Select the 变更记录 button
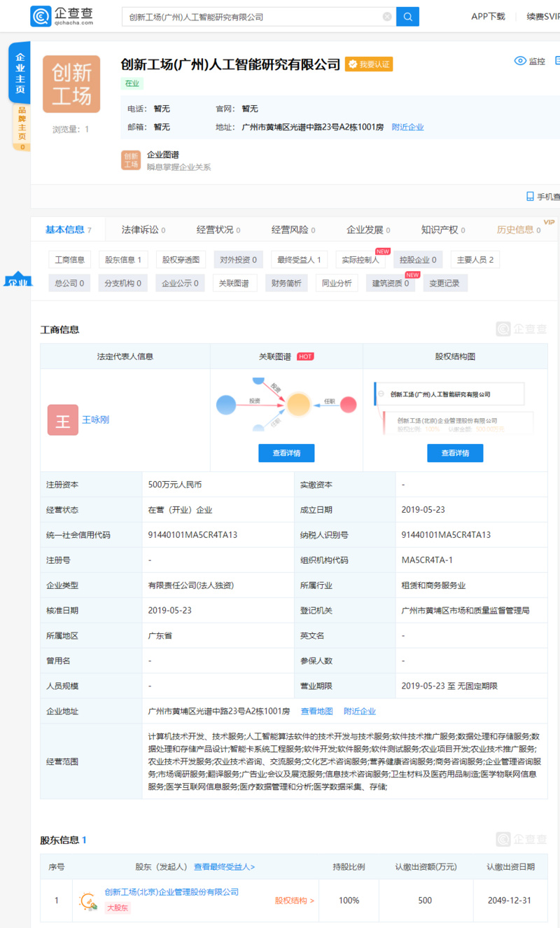This screenshot has height=928, width=560. pos(445,283)
